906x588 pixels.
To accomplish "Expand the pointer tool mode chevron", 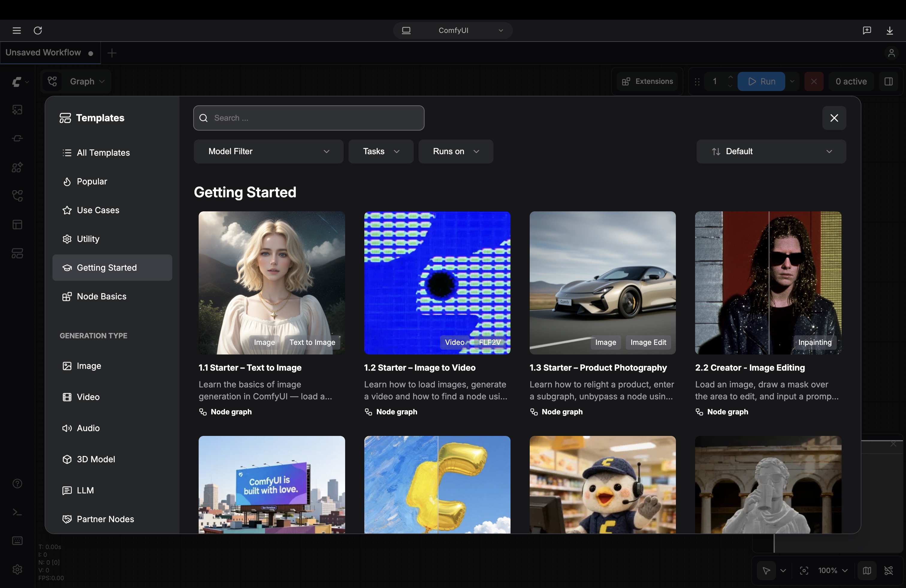I will click(x=783, y=571).
